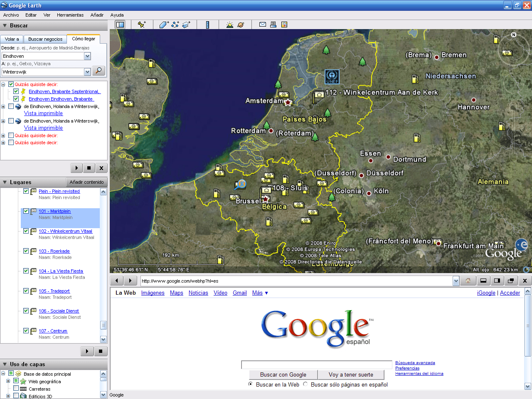Switch to Sky view
The height and width of the screenshot is (399, 532).
pyautogui.click(x=241, y=24)
